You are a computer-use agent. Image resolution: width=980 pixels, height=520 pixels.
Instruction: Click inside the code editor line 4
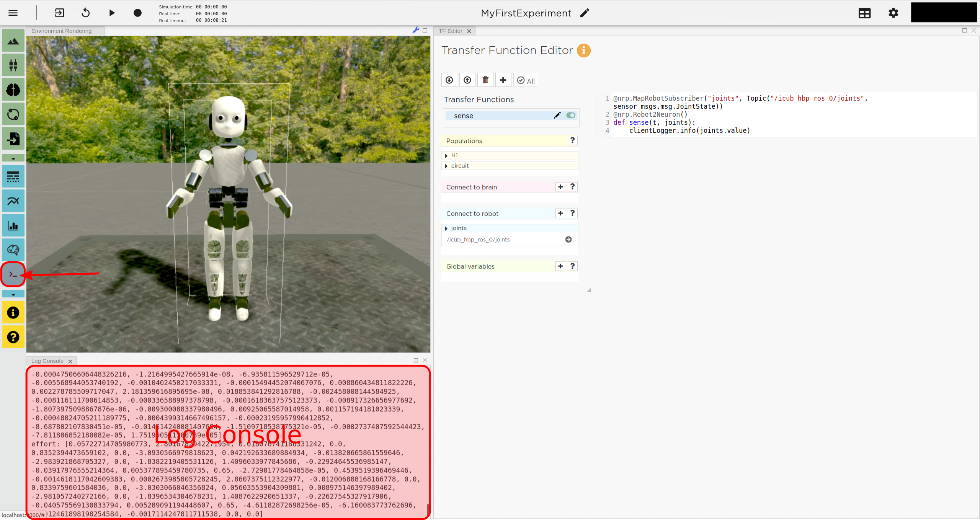(689, 130)
